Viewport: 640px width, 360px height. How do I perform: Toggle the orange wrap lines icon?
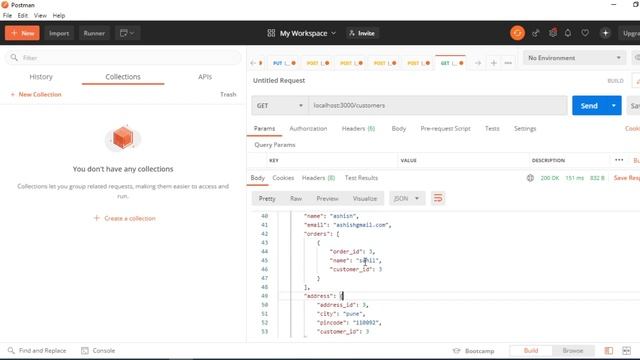(438, 198)
